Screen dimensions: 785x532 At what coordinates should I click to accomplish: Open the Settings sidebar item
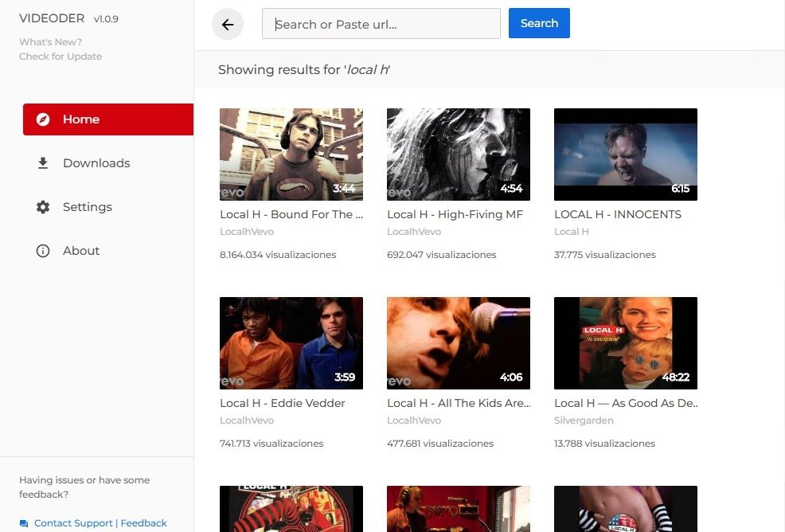pos(108,207)
